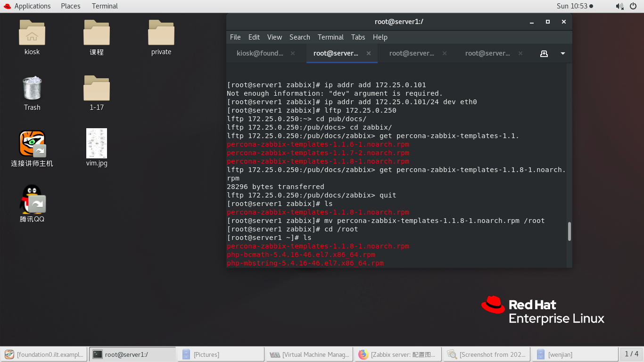Switch to the last root@server terminal tab
644x362 pixels.
click(x=488, y=53)
